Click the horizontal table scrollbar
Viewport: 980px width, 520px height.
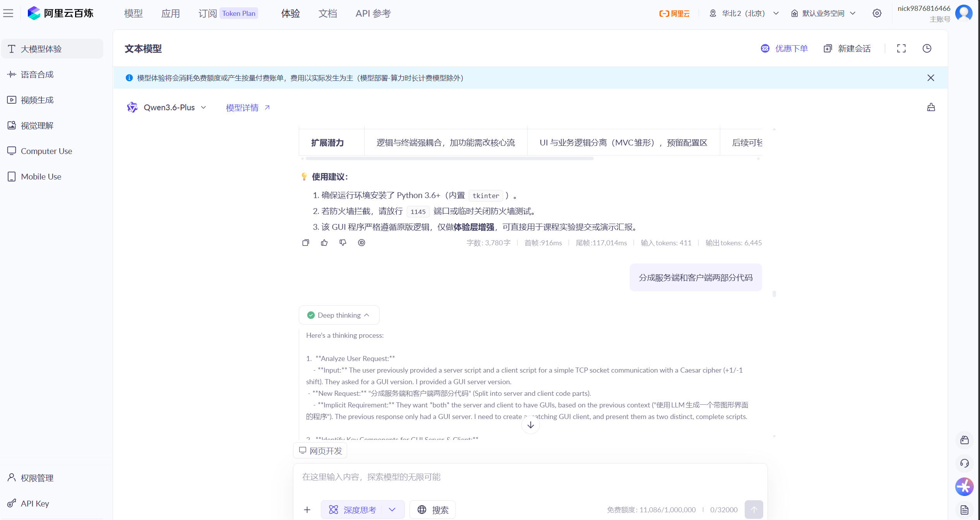pos(449,159)
